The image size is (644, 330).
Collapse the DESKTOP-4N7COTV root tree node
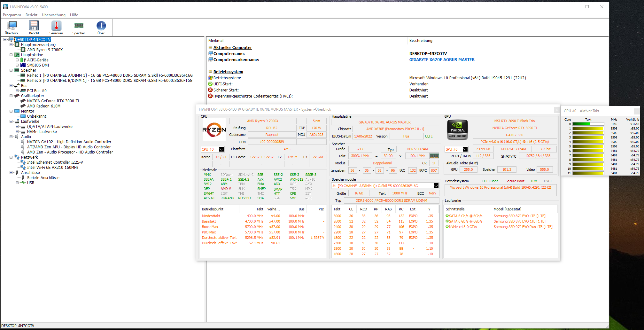pos(5,40)
